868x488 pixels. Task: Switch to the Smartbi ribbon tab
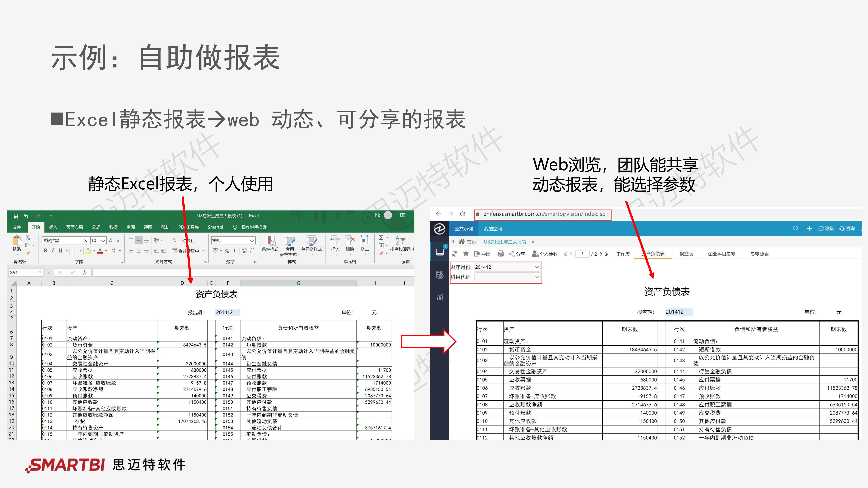215,227
